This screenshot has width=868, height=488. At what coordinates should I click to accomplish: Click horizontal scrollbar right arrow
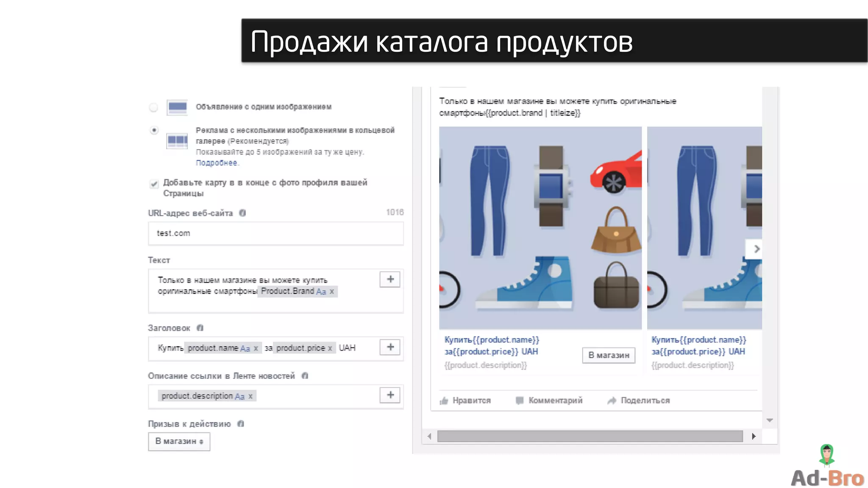754,436
